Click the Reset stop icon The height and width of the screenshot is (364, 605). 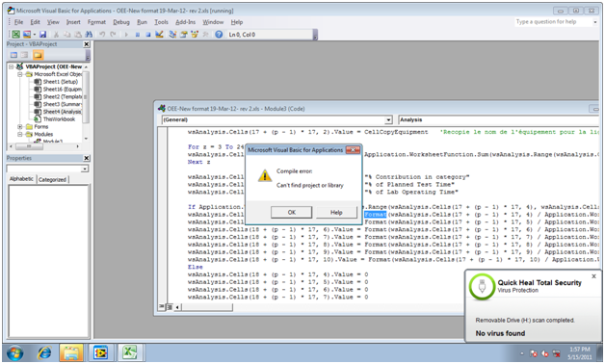147,35
